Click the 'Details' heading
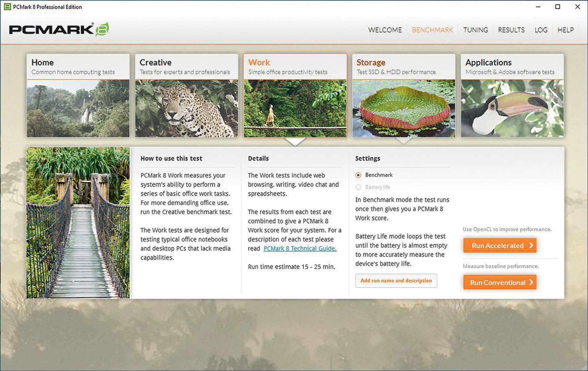This screenshot has width=588, height=371. (x=258, y=159)
